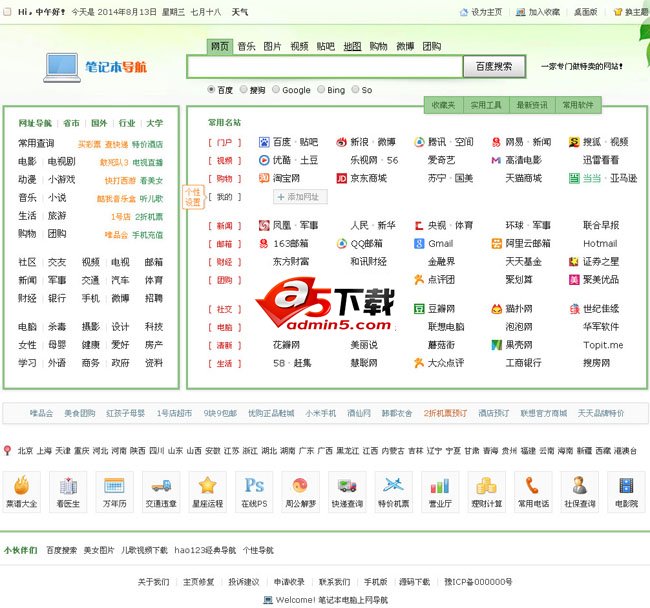Select the Google radio button

click(x=276, y=90)
